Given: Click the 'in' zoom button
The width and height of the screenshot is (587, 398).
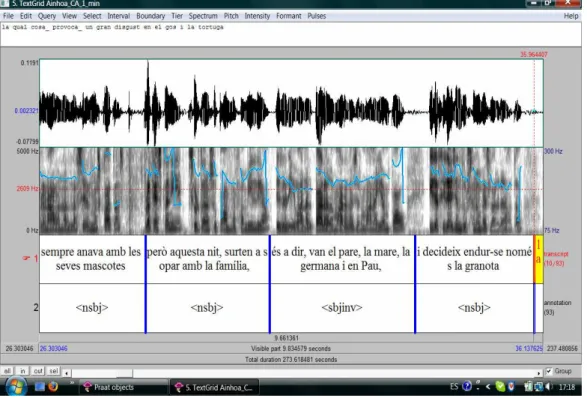Looking at the screenshot, I should [x=23, y=371].
